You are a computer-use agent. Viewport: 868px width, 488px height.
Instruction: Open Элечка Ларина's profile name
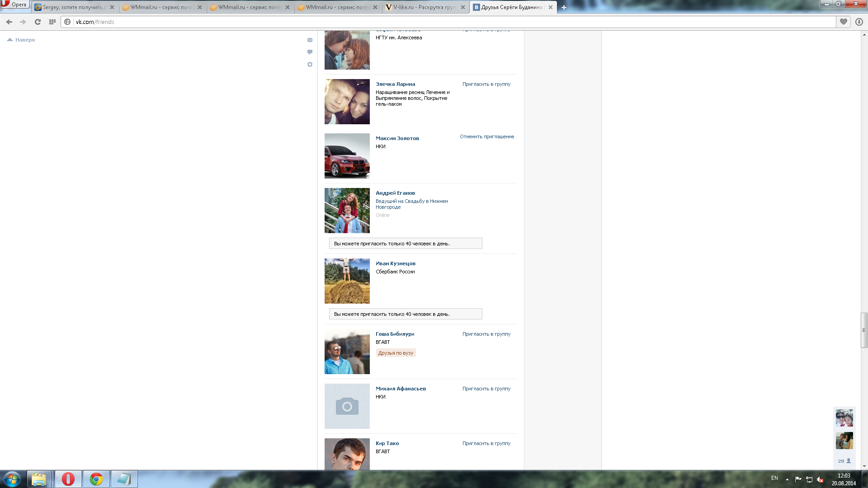point(395,84)
